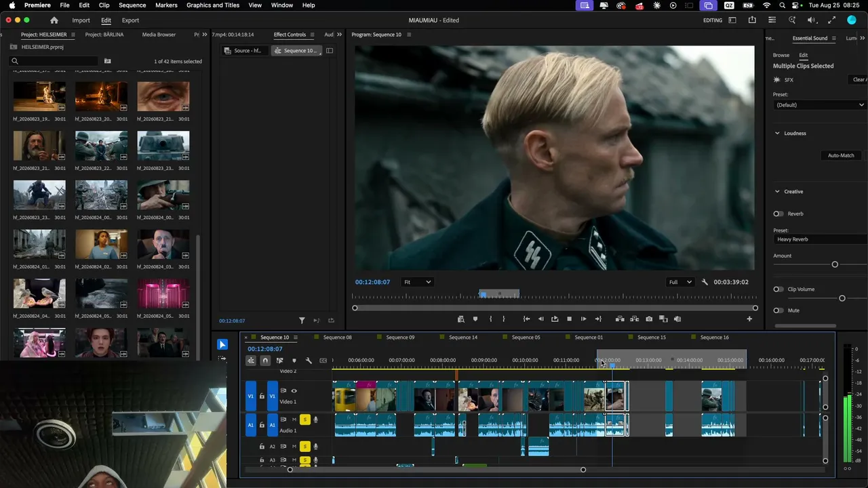The width and height of the screenshot is (868, 488).
Task: Go to In point
Action: click(x=526, y=319)
